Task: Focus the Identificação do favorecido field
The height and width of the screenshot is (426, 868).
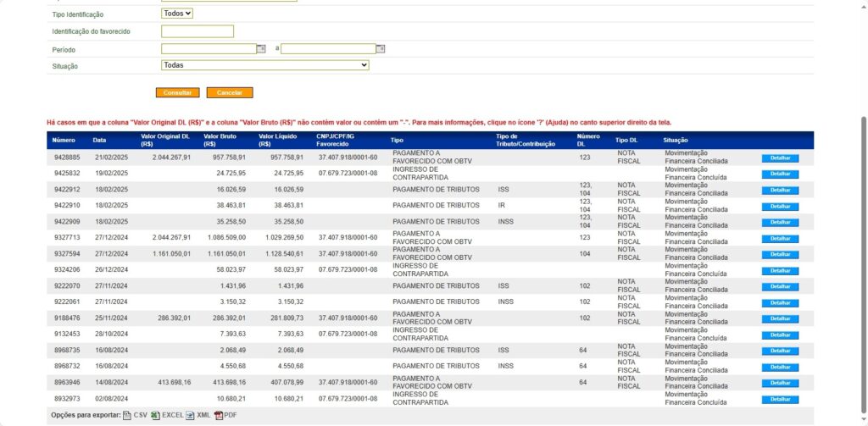Action: (x=197, y=31)
